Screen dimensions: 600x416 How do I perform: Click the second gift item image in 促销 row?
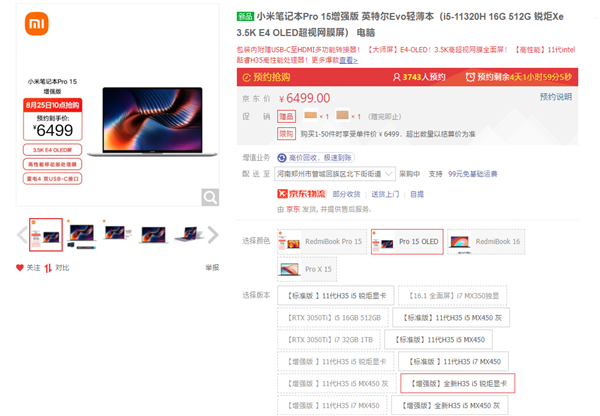(342, 115)
